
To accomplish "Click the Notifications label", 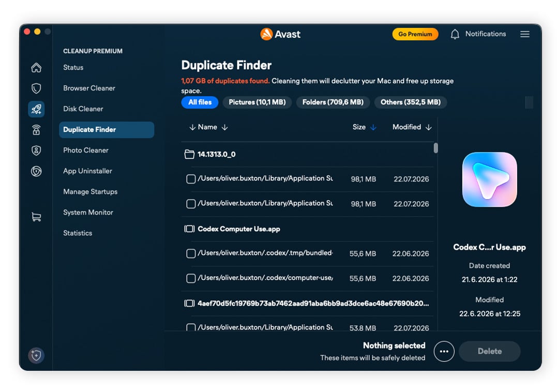I will pyautogui.click(x=486, y=34).
